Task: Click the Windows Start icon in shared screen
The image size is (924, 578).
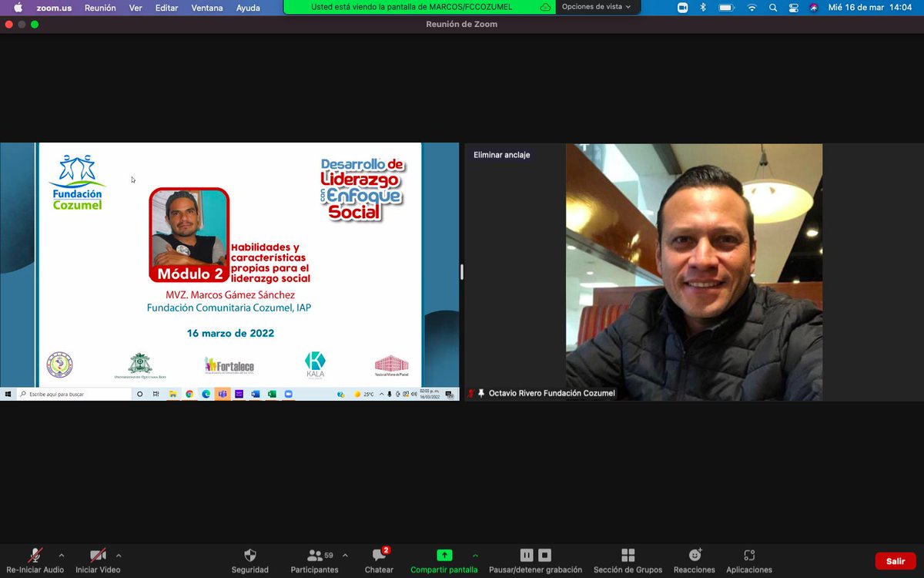Action: [x=8, y=394]
